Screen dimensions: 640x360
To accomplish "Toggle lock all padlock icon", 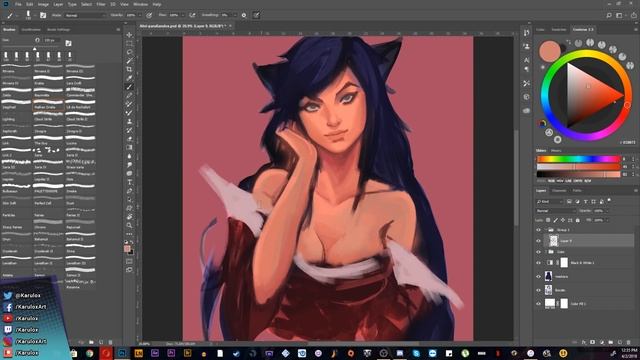I will 578,220.
